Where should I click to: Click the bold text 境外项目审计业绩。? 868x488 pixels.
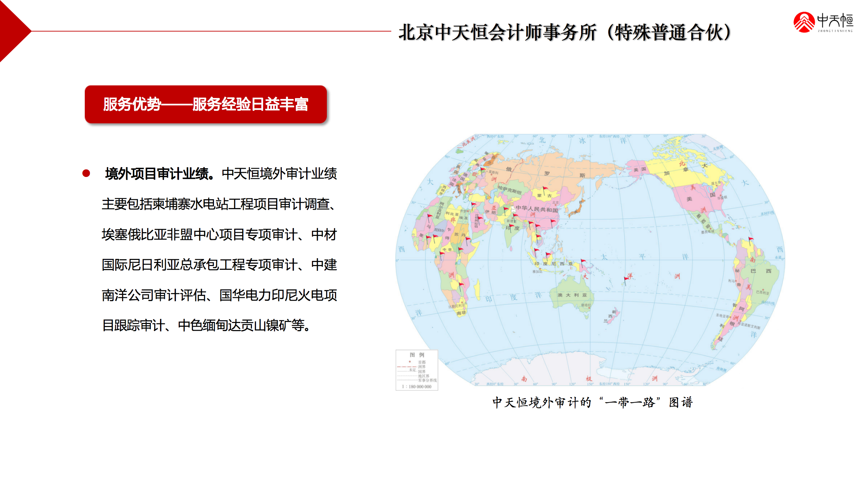pyautogui.click(x=160, y=174)
